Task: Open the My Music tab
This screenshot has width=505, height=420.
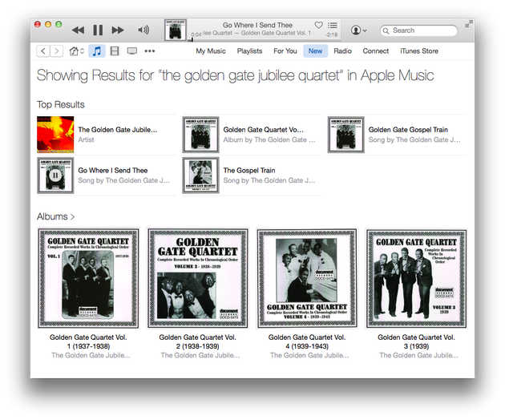Action: tap(211, 50)
